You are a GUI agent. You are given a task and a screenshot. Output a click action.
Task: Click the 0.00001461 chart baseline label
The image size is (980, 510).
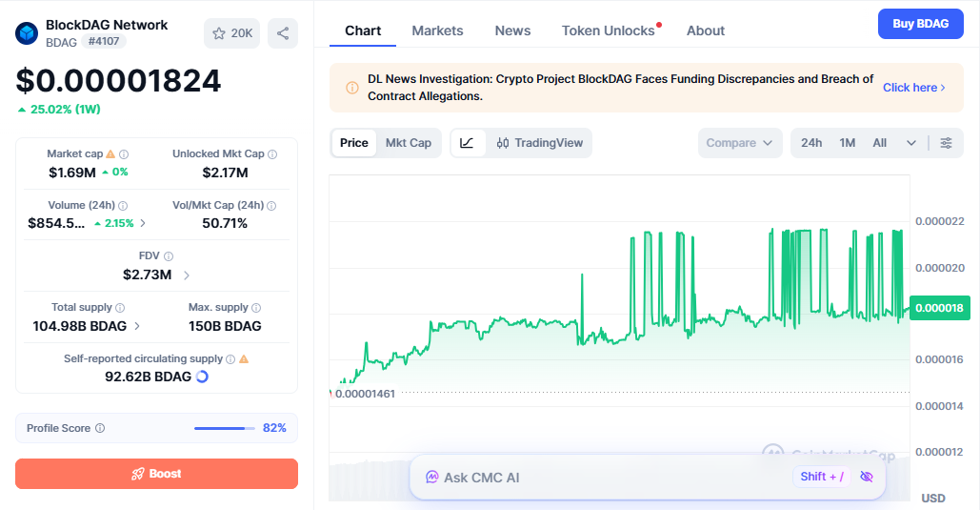click(365, 394)
